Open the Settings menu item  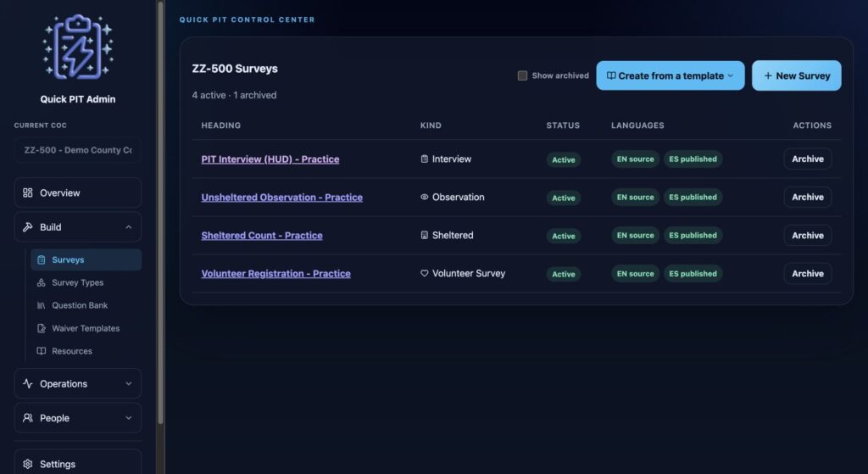coord(77,464)
